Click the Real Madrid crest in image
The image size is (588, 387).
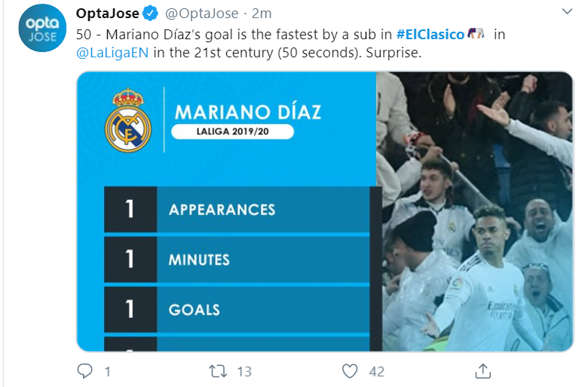tap(128, 120)
